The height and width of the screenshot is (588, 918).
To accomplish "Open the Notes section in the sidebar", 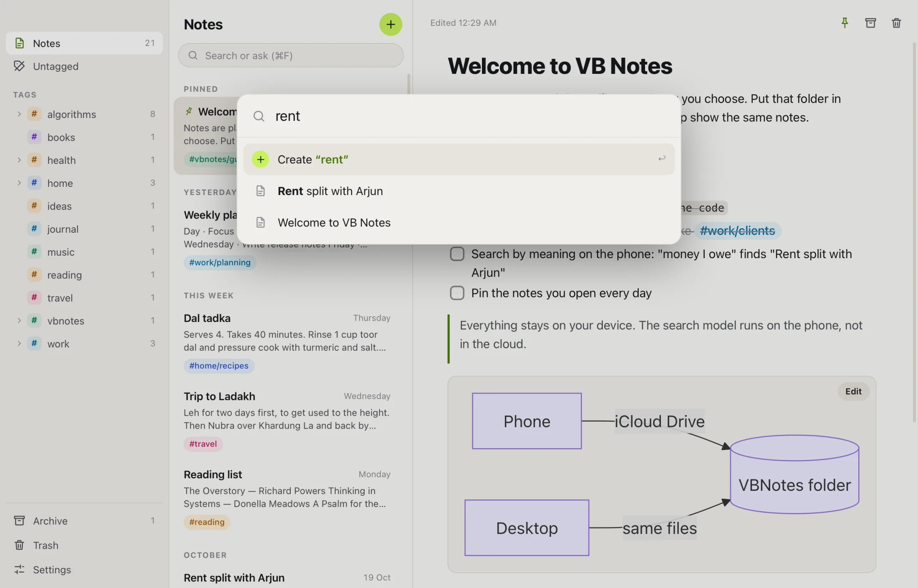I will point(84,43).
